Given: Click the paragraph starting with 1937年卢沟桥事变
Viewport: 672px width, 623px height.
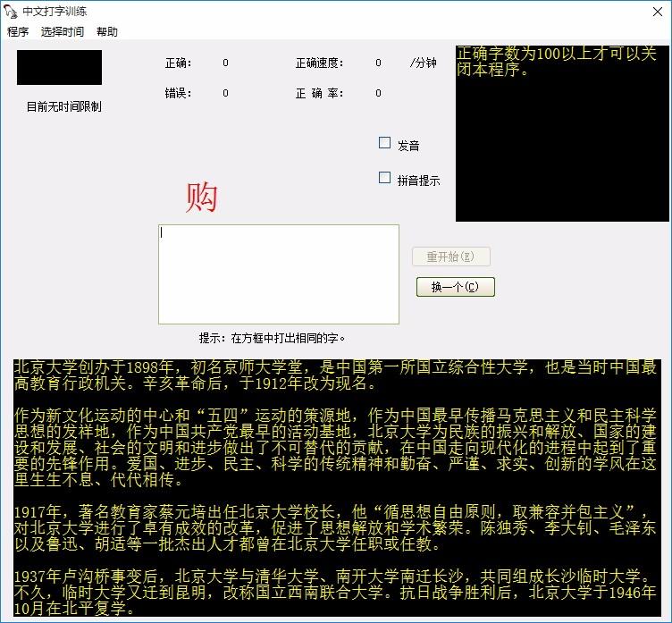Looking at the screenshot, I should (x=335, y=592).
